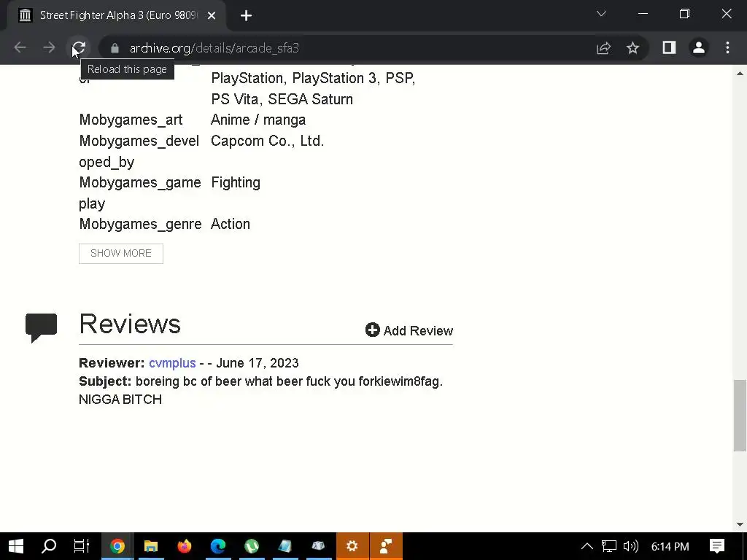
Task: Click the Mobygames_genre label
Action: (140, 225)
